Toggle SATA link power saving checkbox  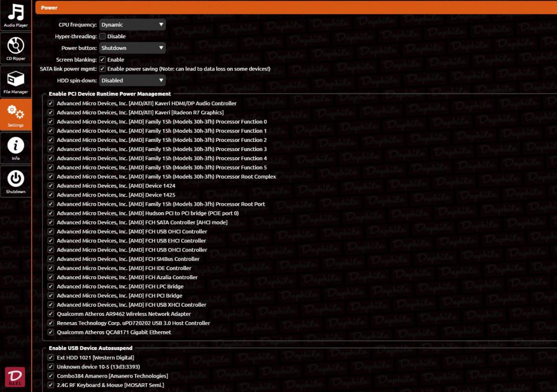coord(102,69)
